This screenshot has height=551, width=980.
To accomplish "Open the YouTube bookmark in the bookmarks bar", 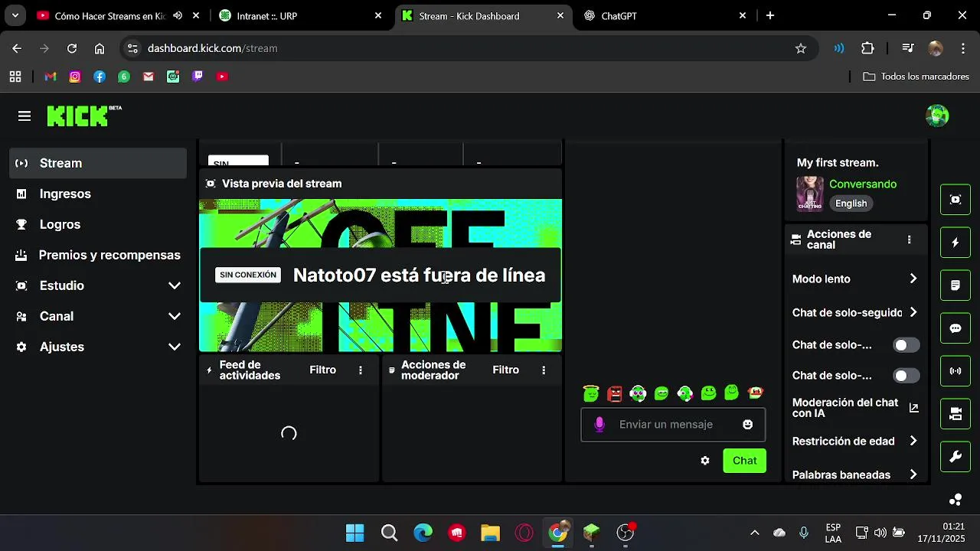I will pyautogui.click(x=222, y=77).
